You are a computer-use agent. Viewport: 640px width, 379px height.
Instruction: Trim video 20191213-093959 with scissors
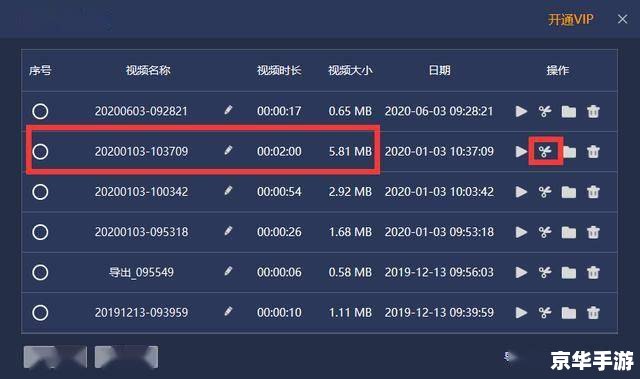[x=545, y=313]
